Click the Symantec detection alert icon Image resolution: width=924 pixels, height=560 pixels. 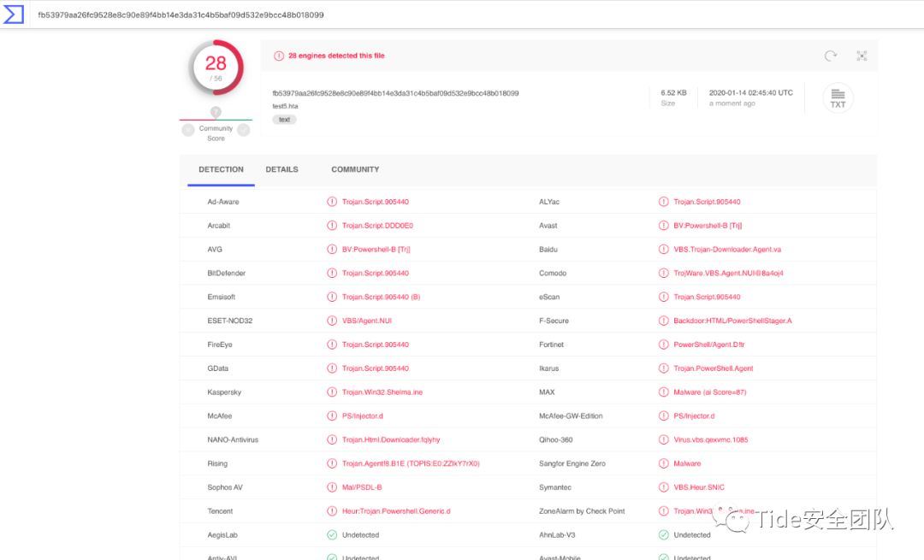coord(664,487)
